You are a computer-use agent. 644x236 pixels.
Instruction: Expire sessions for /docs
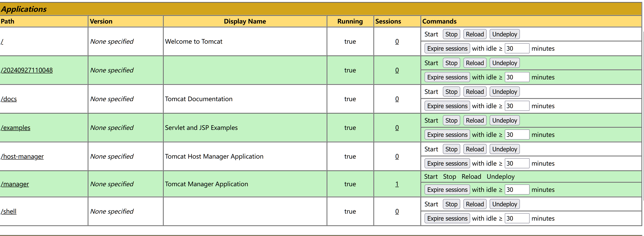point(447,106)
